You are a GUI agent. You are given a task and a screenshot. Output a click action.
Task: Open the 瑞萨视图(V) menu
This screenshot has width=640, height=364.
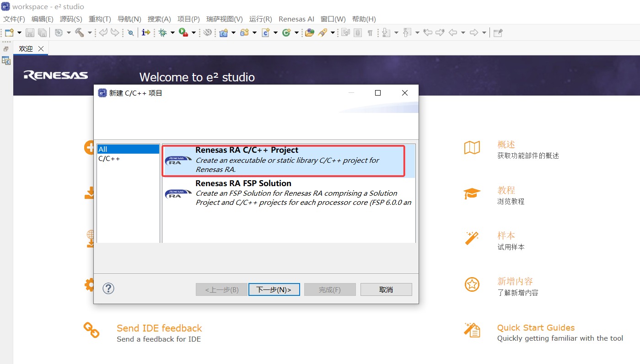225,19
